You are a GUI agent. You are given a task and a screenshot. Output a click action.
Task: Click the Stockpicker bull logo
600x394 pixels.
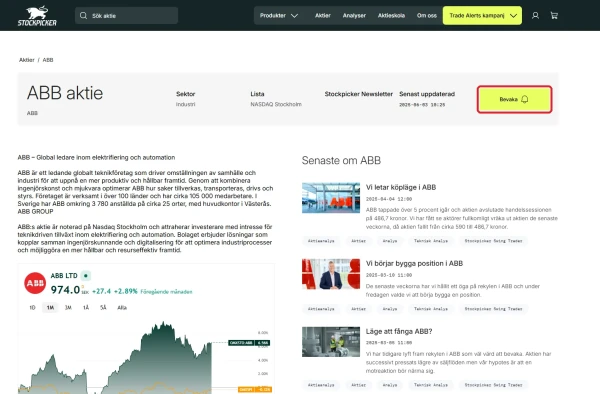point(37,16)
